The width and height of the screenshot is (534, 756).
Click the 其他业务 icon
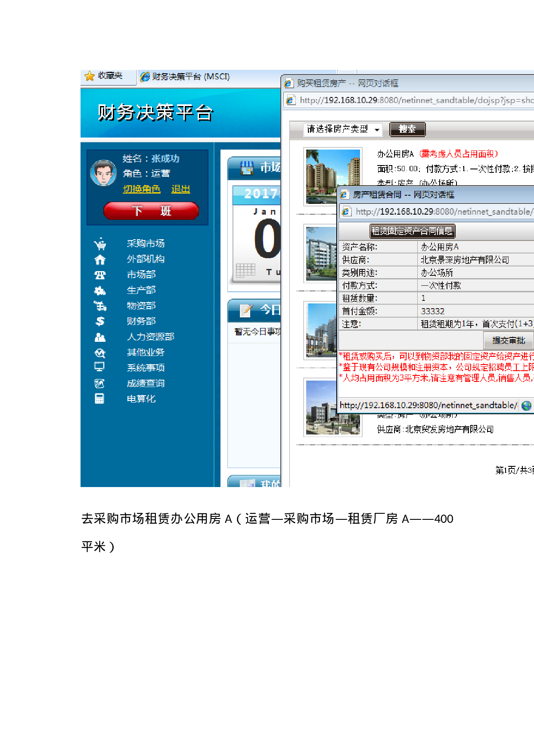click(100, 353)
